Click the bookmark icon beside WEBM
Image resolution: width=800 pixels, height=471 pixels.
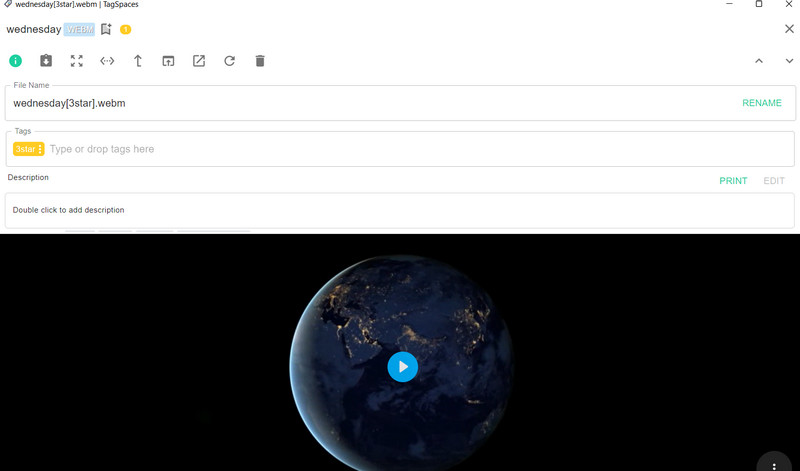(x=106, y=29)
